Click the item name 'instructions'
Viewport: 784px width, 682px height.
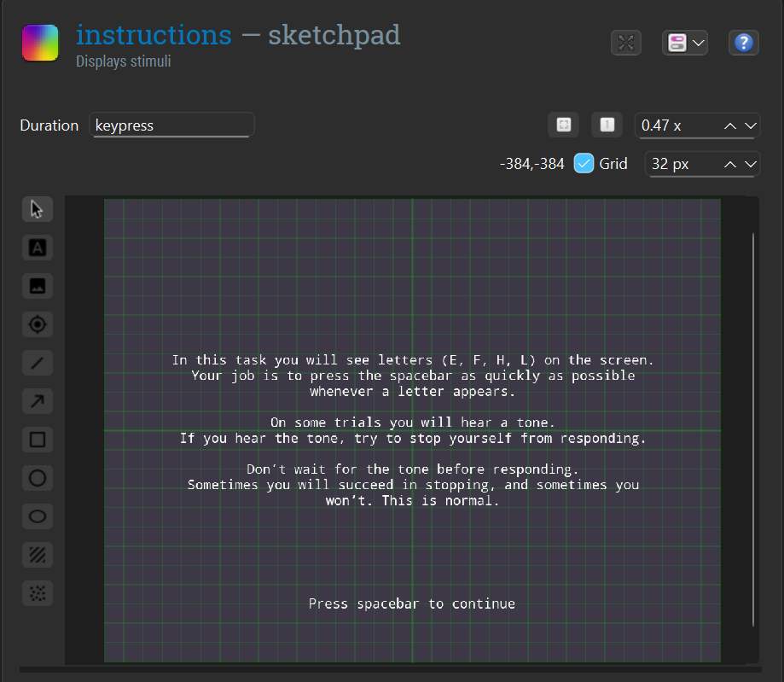154,35
